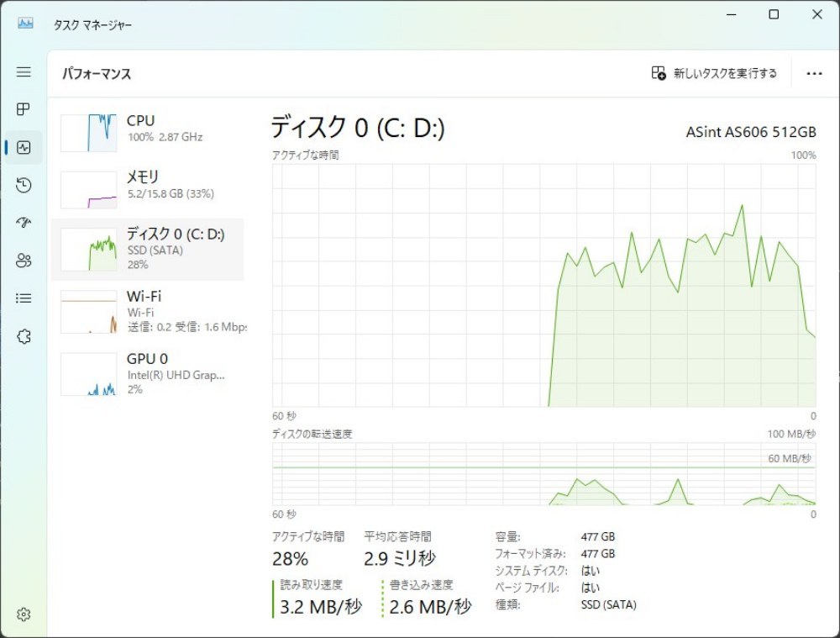This screenshot has width=840, height=638.
Task: Open the hamburger navigation menu
Action: click(24, 71)
